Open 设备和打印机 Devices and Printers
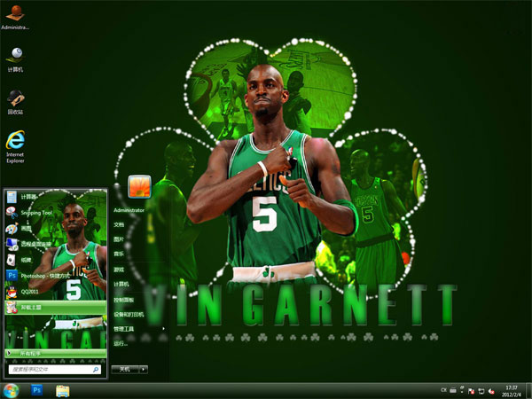This screenshot has height=399, width=532. [129, 315]
